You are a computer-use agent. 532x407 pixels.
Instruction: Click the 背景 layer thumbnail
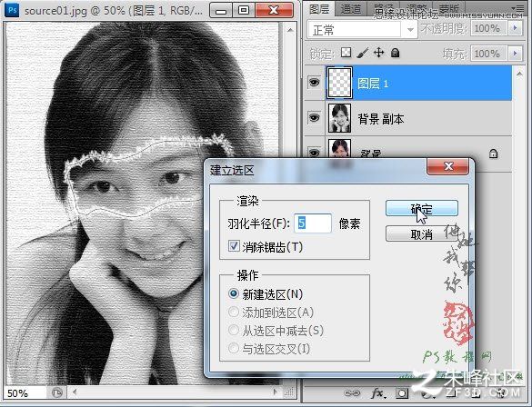tap(339, 148)
